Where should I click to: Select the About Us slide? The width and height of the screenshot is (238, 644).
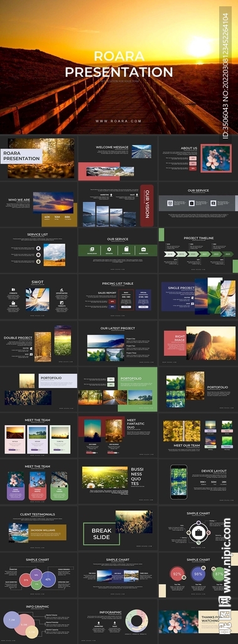pyautogui.click(x=198, y=158)
